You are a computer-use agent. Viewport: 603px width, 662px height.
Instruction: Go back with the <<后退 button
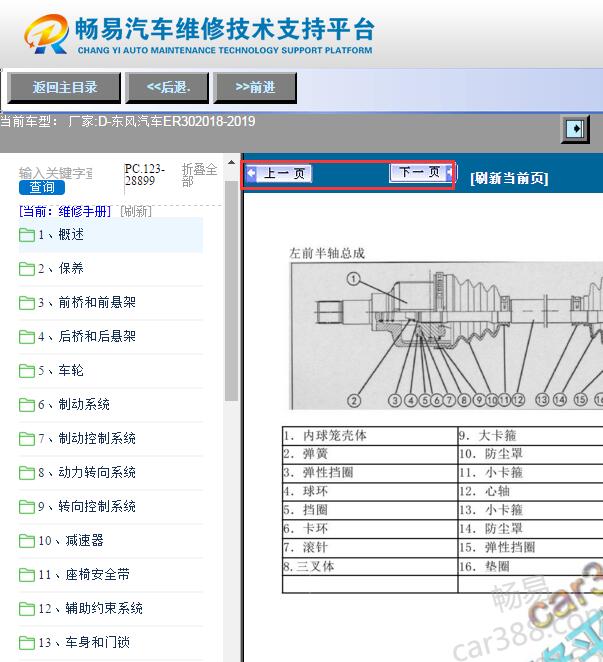click(167, 87)
